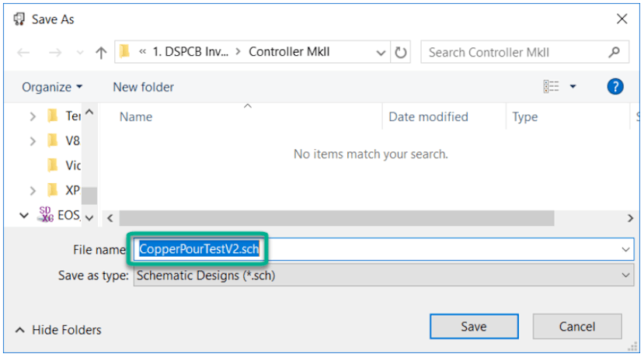Open the File name dropdown arrow
The image size is (644, 357).
(625, 249)
